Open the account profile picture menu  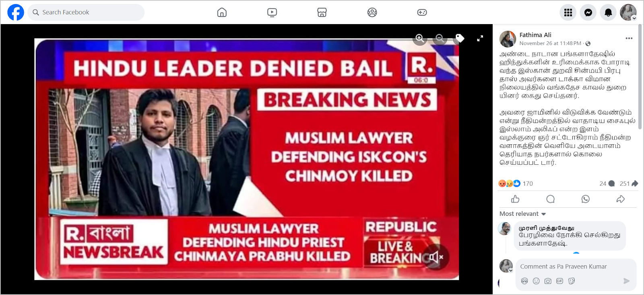(x=628, y=12)
